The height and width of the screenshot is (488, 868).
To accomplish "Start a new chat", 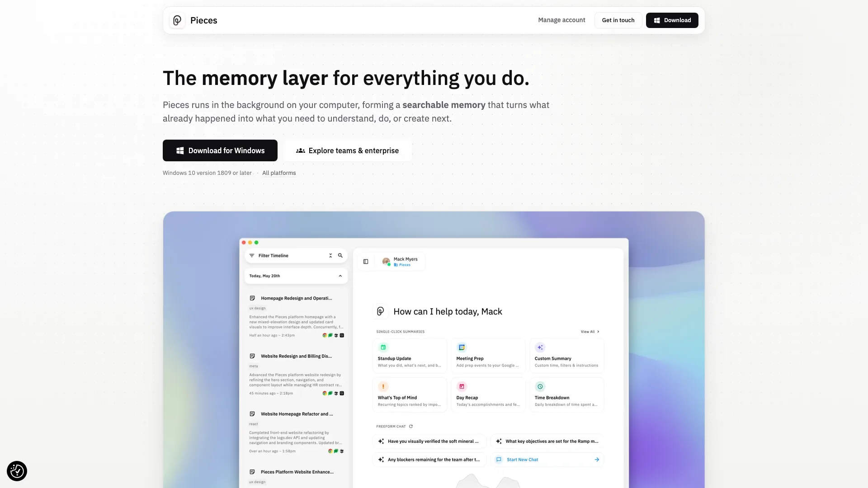I will [547, 460].
